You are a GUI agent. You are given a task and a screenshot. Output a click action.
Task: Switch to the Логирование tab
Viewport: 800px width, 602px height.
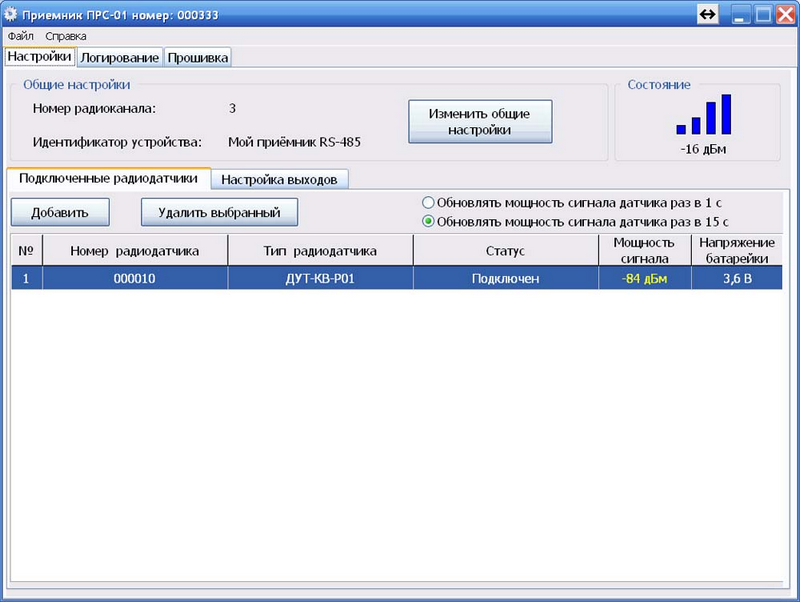pos(119,58)
